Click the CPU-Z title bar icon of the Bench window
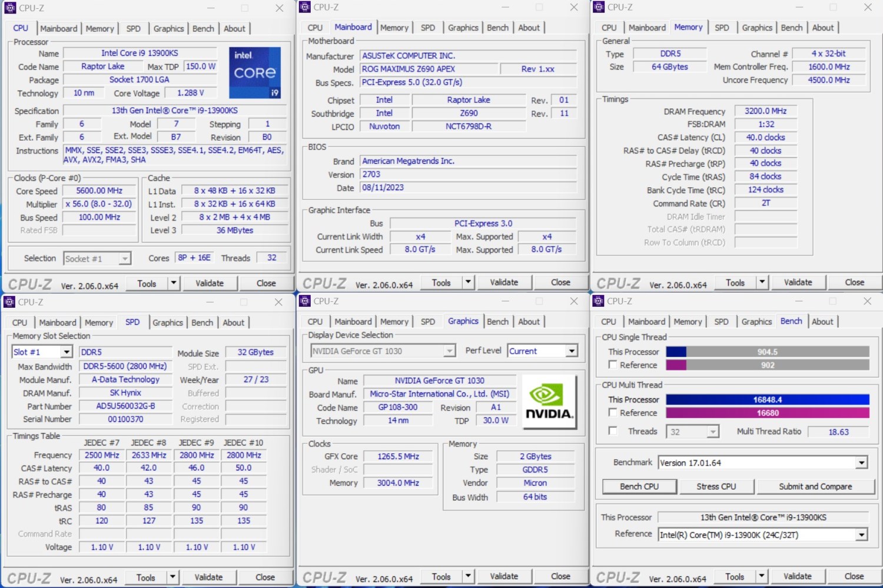Viewport: 883px width, 588px height. (x=599, y=301)
